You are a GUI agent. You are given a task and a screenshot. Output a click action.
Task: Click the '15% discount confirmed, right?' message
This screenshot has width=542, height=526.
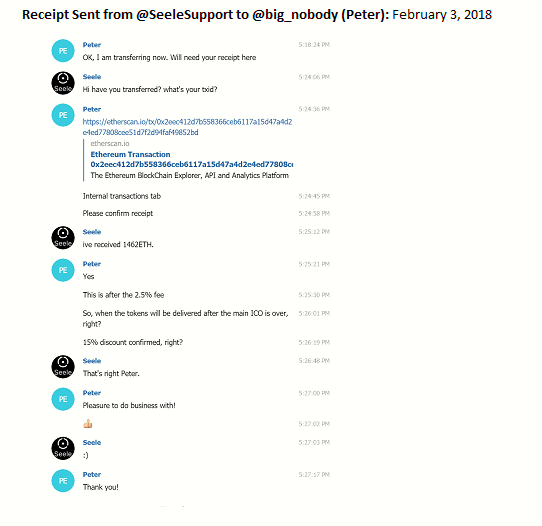[133, 342]
